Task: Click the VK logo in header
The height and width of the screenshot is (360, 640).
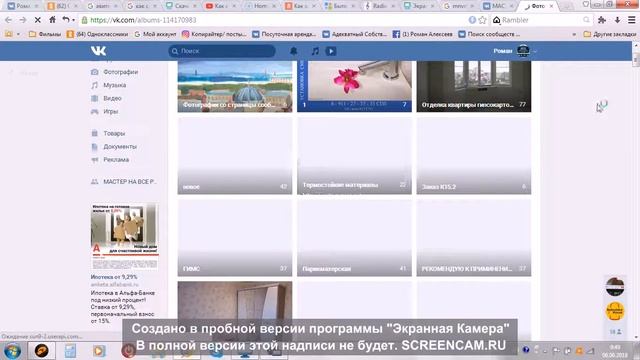Action: click(98, 51)
